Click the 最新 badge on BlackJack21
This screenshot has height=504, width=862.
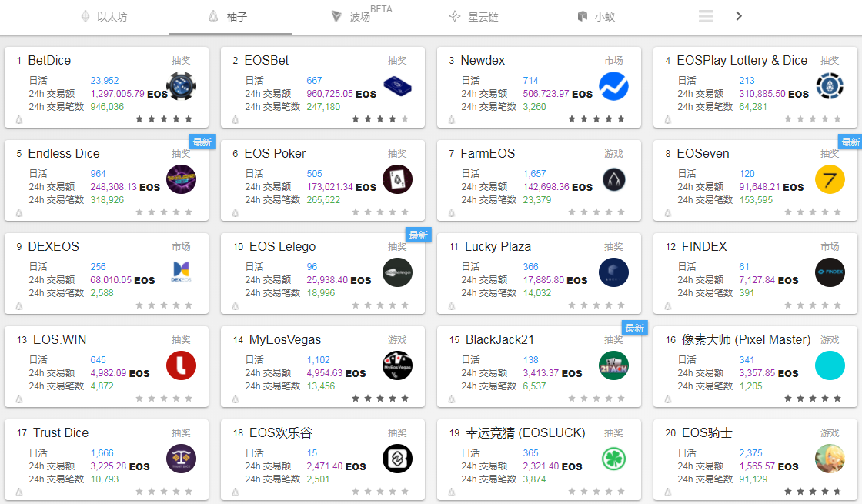[x=634, y=328]
